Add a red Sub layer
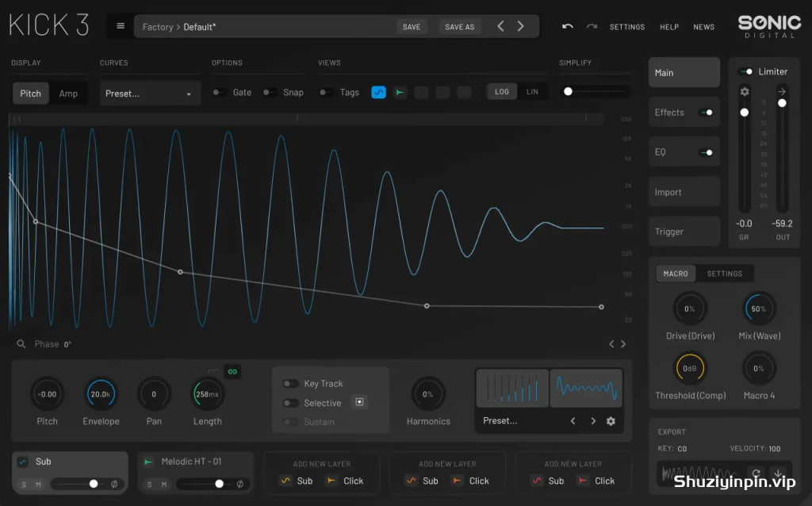The width and height of the screenshot is (812, 506). point(548,481)
